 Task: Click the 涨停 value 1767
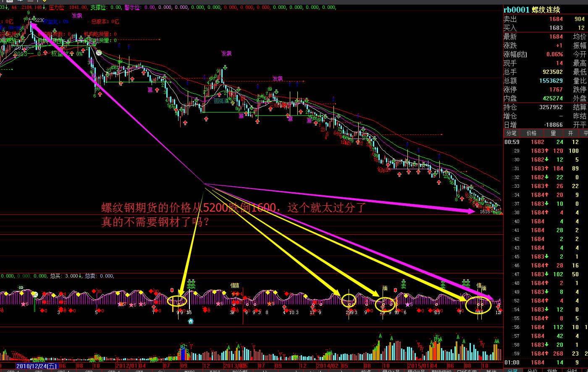coord(556,89)
